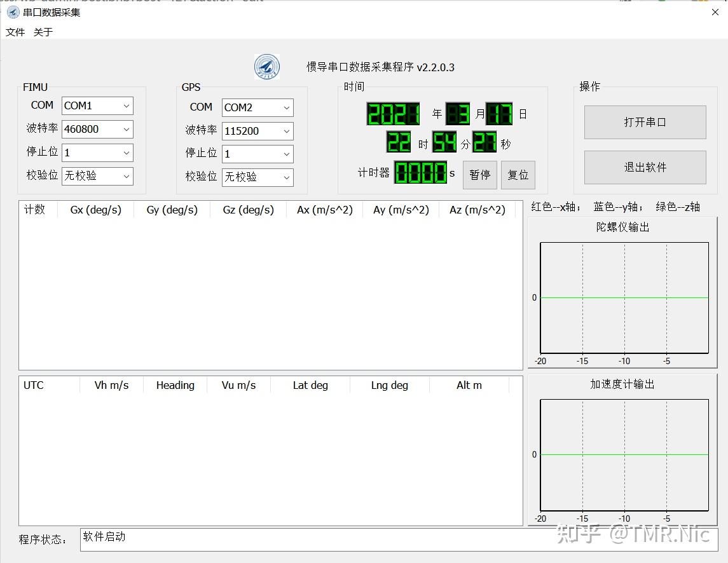Click the 蓝色--y轴 legend text

tap(617, 207)
